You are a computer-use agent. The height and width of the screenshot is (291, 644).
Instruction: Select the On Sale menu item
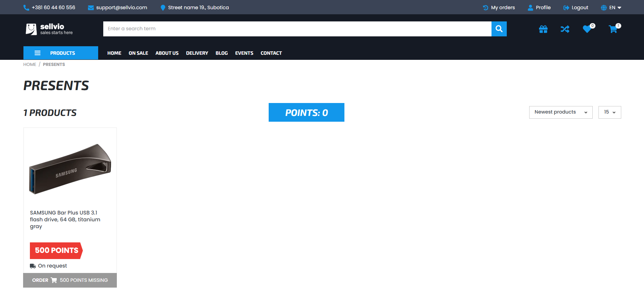coord(138,53)
